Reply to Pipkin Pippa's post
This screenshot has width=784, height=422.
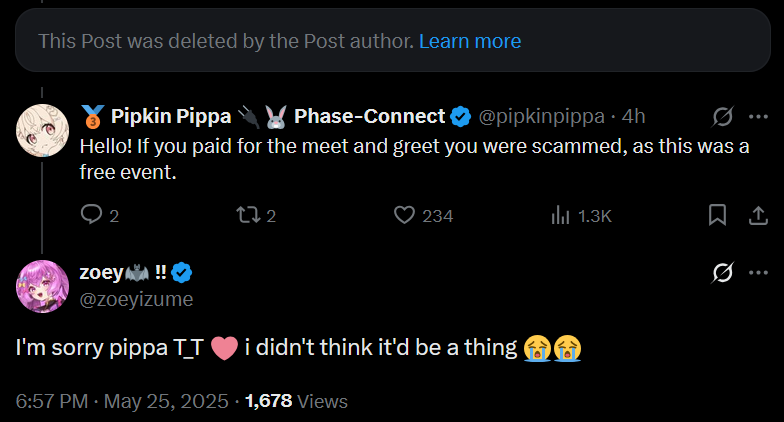pos(91,215)
